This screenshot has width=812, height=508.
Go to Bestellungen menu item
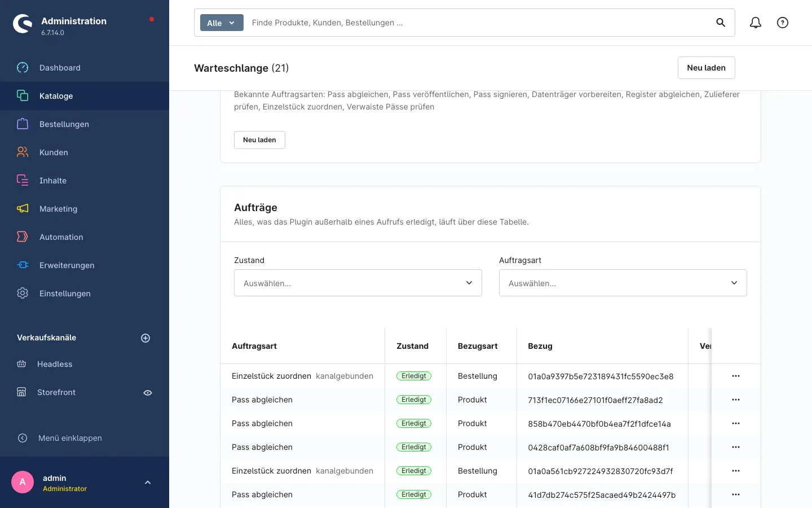(x=85, y=124)
